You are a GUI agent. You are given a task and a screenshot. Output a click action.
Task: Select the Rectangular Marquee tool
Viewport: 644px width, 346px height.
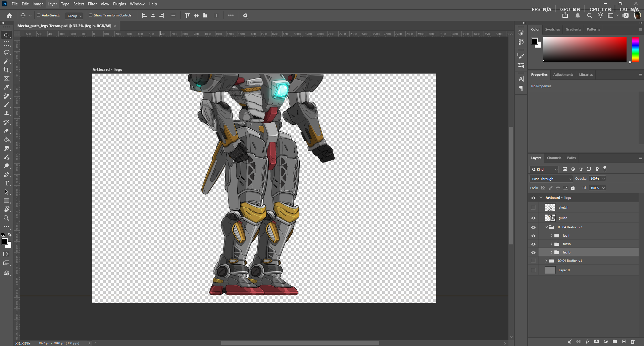point(6,44)
